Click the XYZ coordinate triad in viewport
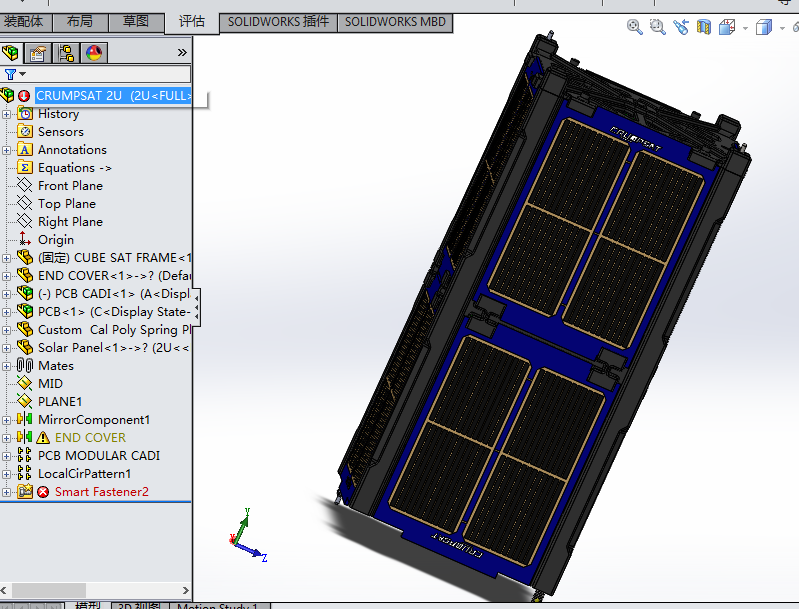799x609 pixels. point(248,535)
